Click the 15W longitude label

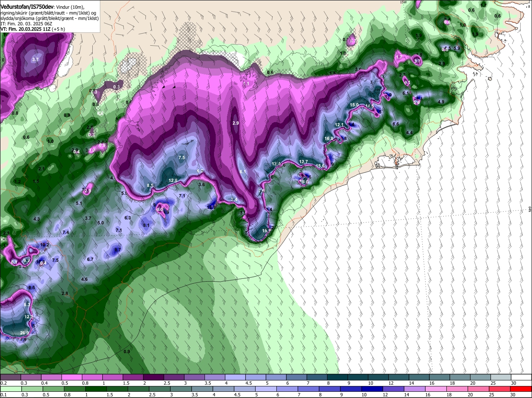(x=403, y=2)
